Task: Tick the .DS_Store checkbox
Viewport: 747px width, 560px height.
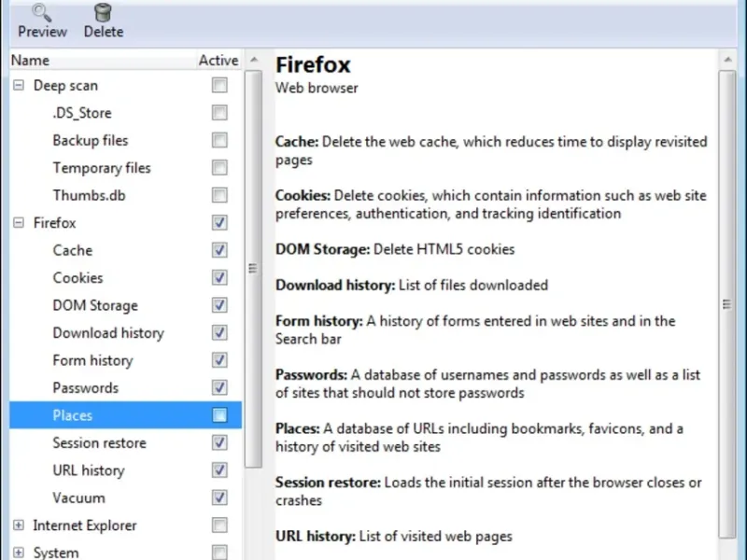Action: 219,113
